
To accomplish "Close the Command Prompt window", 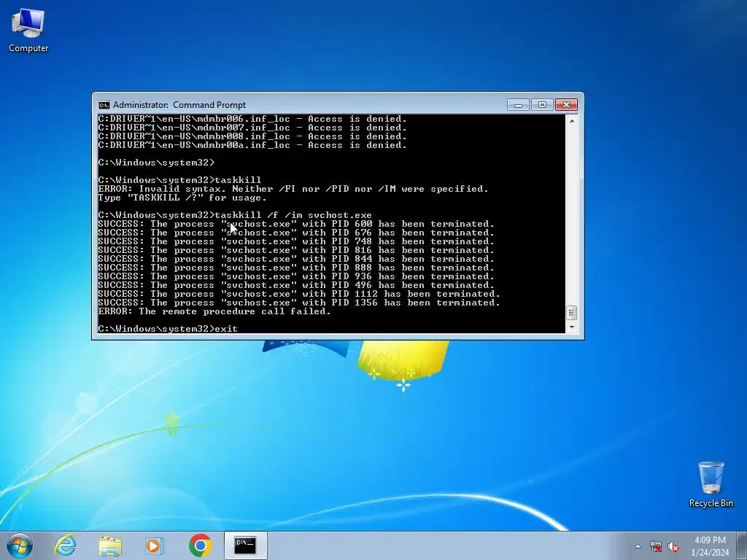I will coord(566,105).
